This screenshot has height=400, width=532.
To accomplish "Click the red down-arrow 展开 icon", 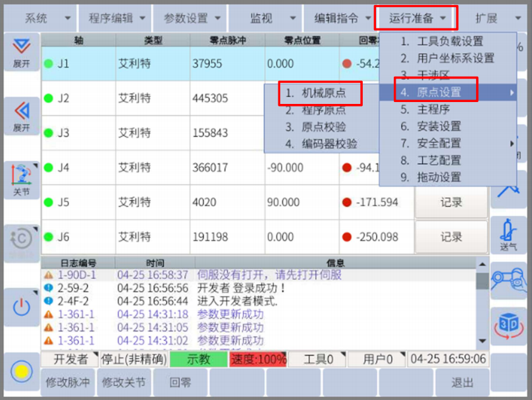I will coord(22,52).
